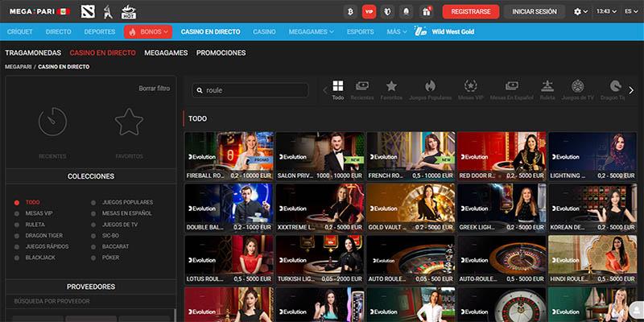Select the Mesas VIP collection option
This screenshot has width=644, height=322.
coord(34,213)
